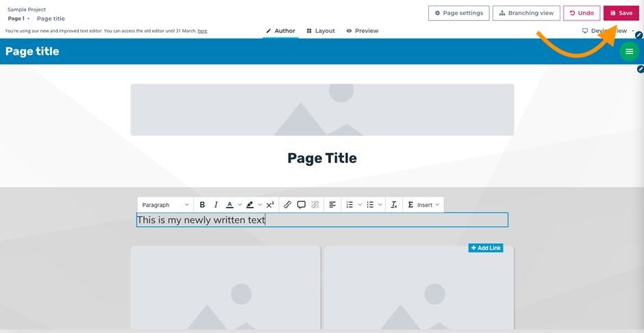The image size is (644, 333).
Task: Click the Add Link button
Action: tap(486, 248)
